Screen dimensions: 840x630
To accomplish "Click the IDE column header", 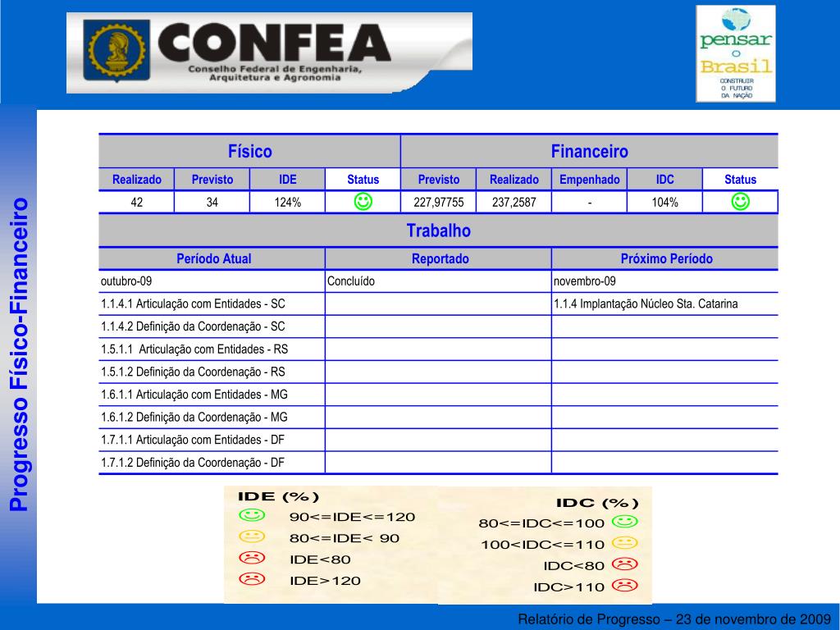I will 288,180.
